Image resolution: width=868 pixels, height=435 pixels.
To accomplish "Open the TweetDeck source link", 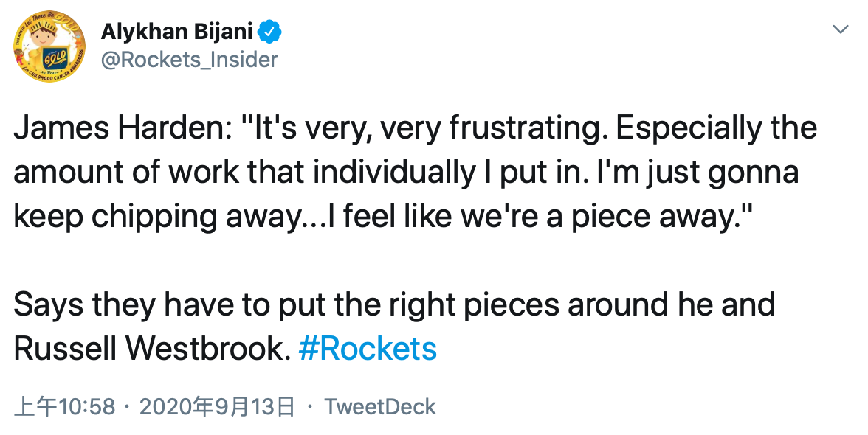I will click(380, 407).
